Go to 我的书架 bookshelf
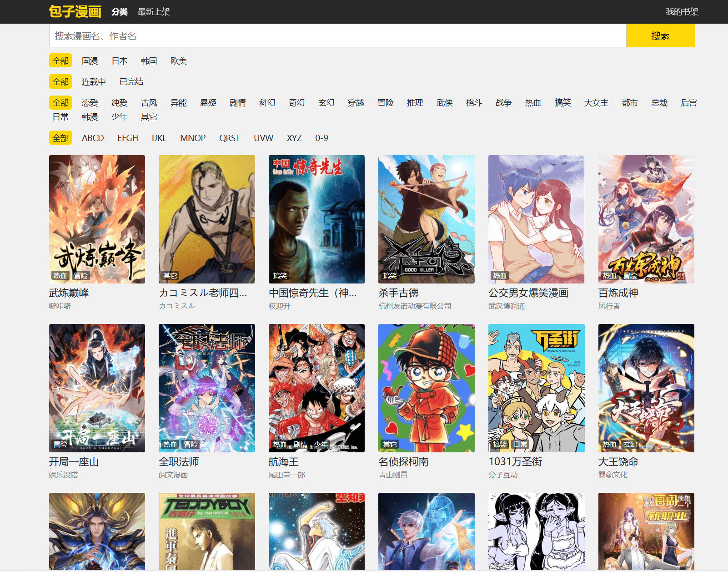 point(682,12)
